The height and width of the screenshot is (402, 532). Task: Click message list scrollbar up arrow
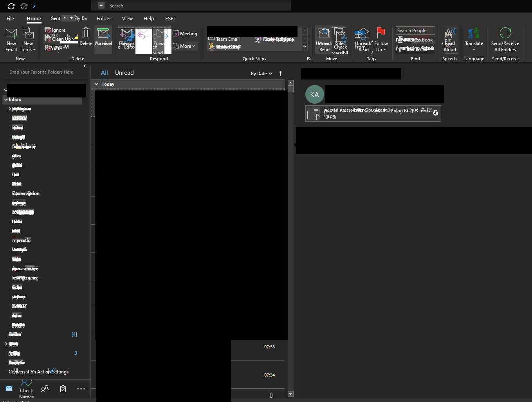click(x=290, y=83)
